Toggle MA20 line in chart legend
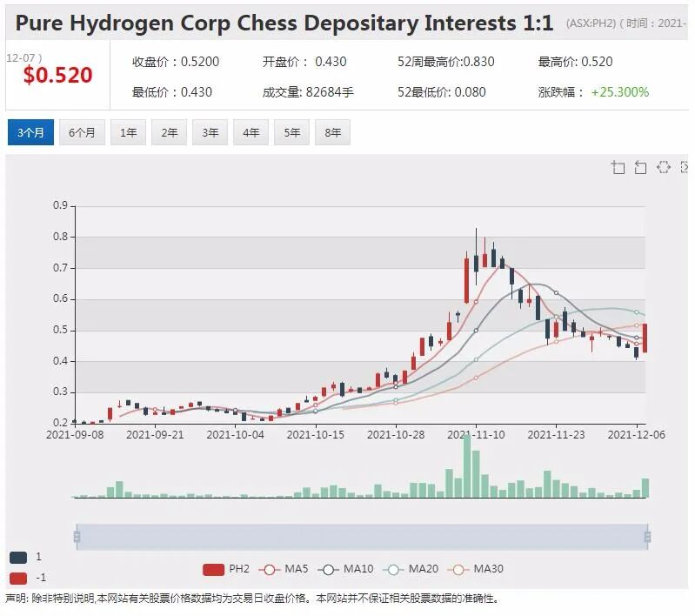Viewport: 695px width, 616px height. pos(411,569)
